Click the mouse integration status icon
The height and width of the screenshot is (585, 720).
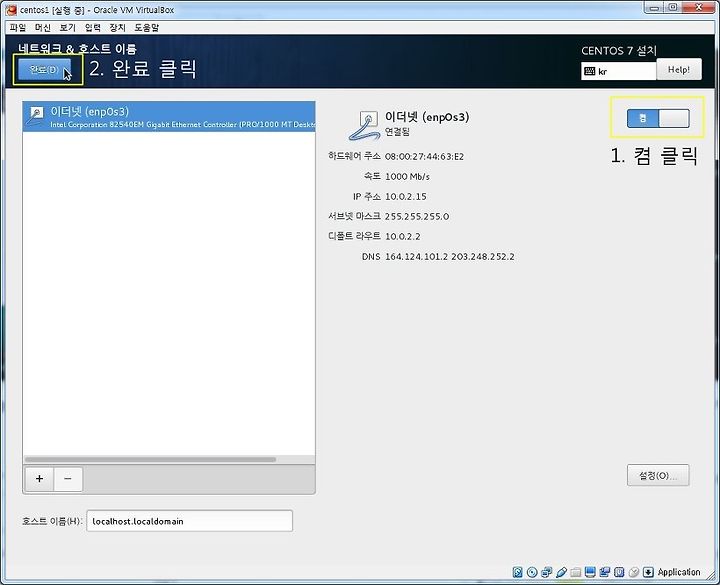tap(634, 572)
